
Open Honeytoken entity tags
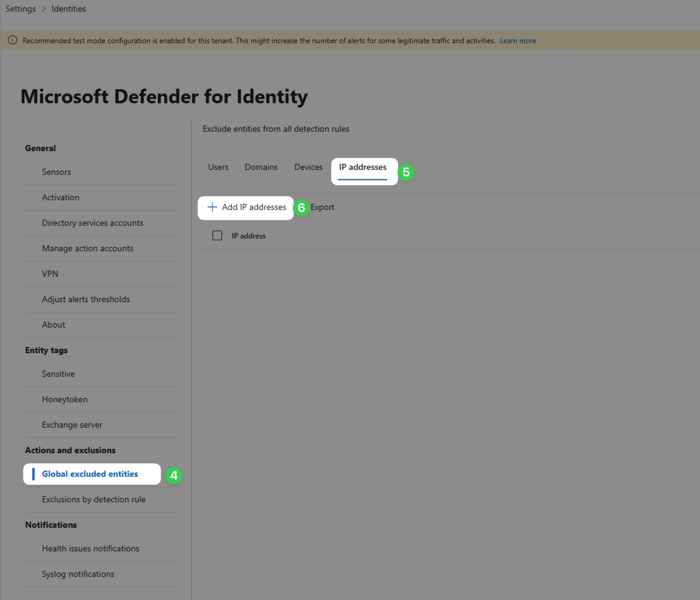(65, 399)
